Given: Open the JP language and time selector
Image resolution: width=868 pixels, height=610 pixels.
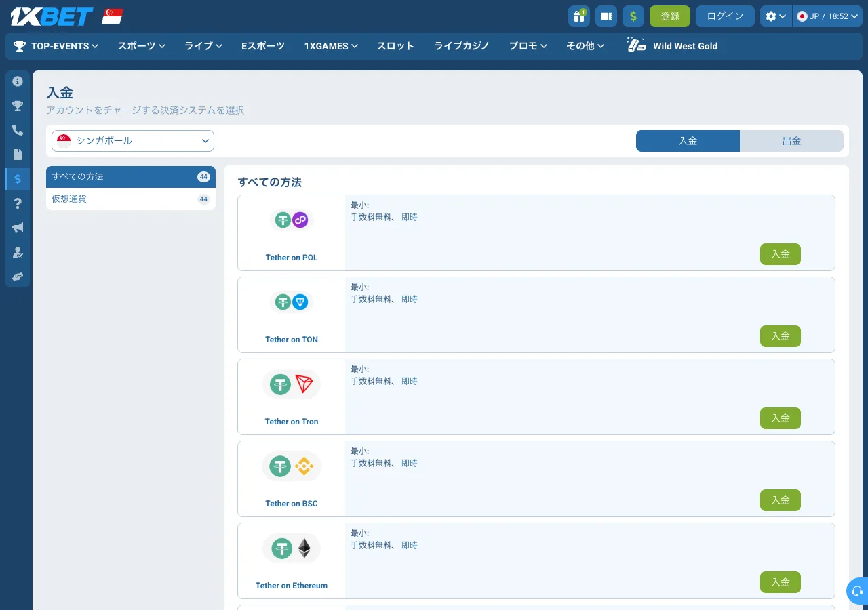Looking at the screenshot, I should pyautogui.click(x=827, y=16).
